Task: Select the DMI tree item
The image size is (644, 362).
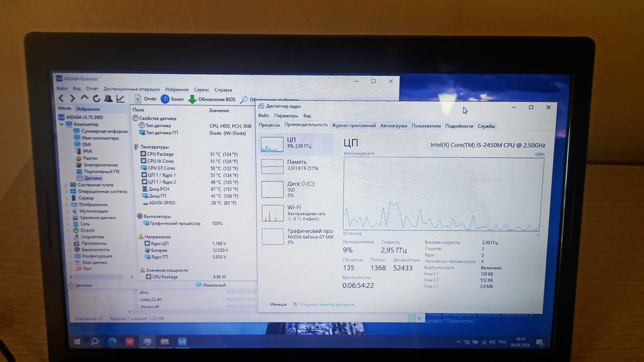Action: click(x=82, y=145)
